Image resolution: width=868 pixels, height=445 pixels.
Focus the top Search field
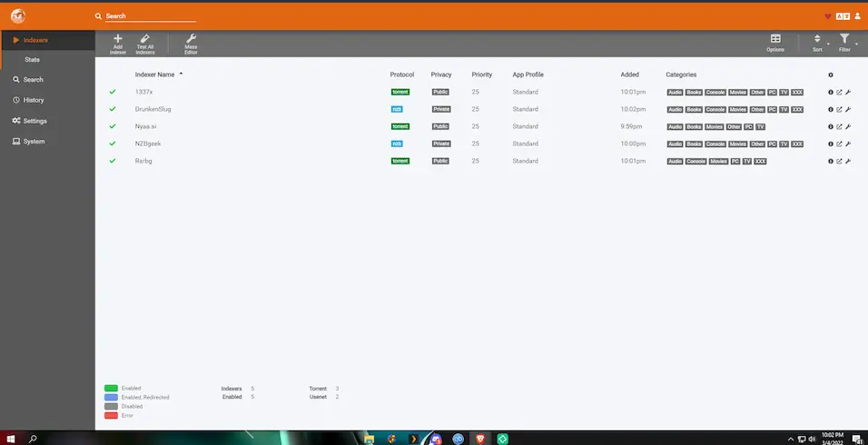coord(150,16)
